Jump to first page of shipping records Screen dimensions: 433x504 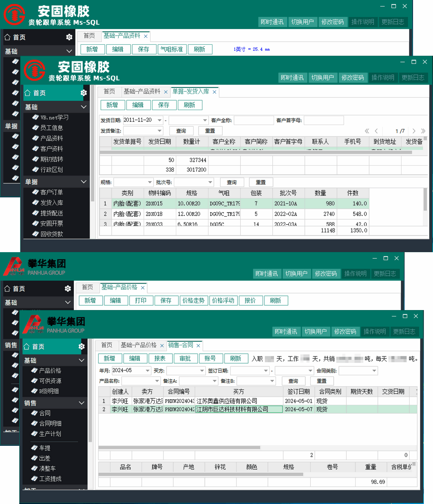(367, 131)
